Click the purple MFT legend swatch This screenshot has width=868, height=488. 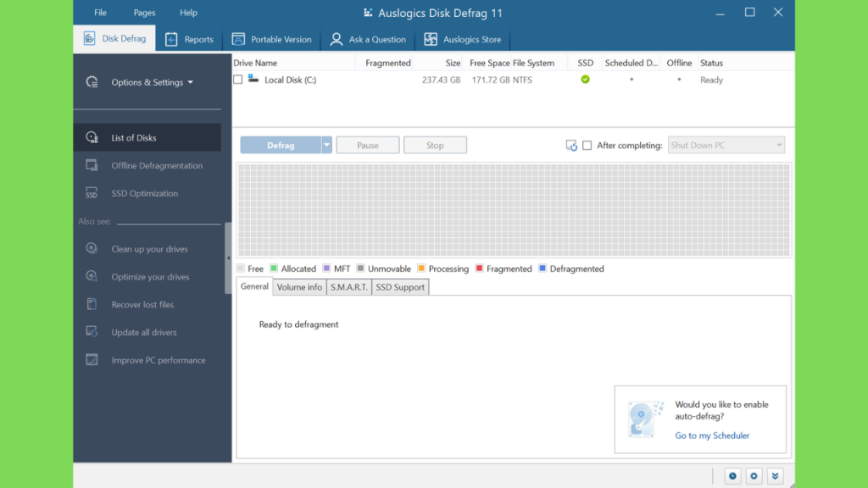point(326,269)
